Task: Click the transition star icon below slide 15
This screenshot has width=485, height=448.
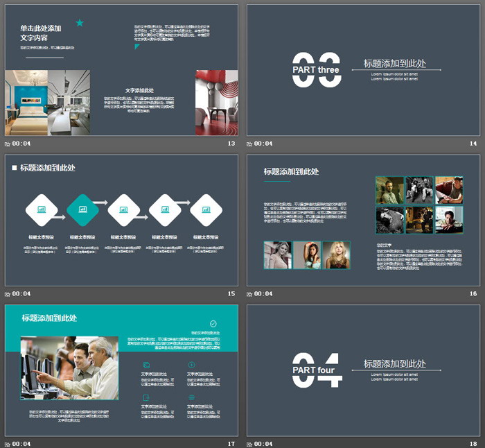Action: coord(8,294)
